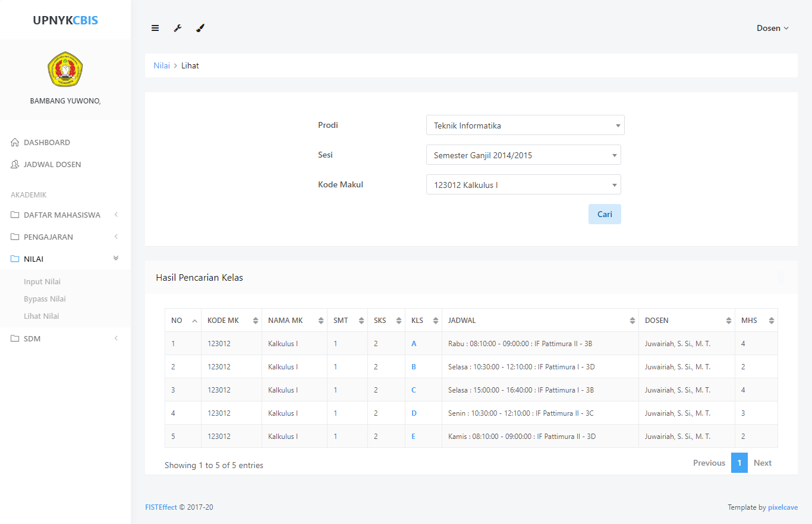The image size is (812, 524).
Task: Open the Input Nilai submenu item
Action: pyautogui.click(x=42, y=282)
